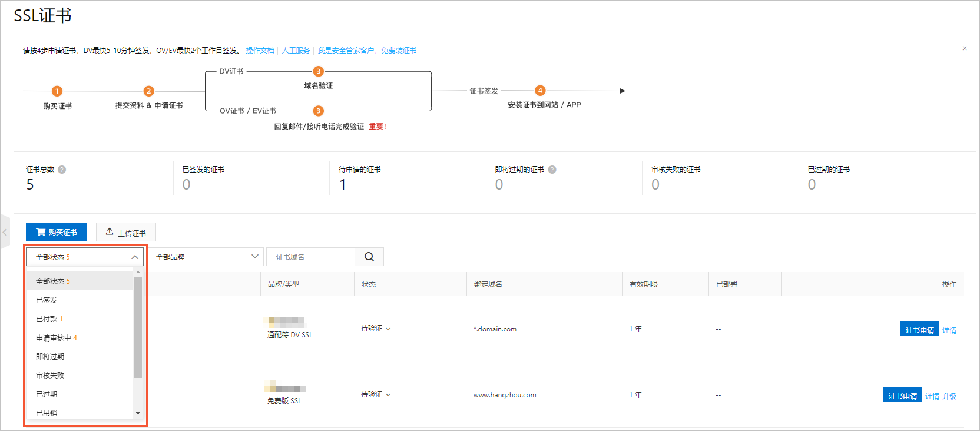Select 已付款 1 status option

[x=80, y=319]
